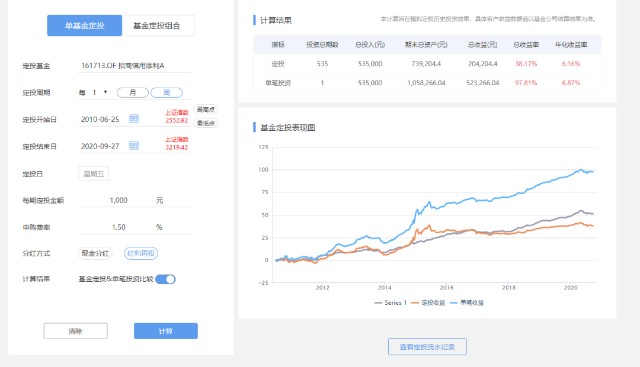Select the 1,058,266.04 cell in results
The height and width of the screenshot is (367, 640).
pos(426,83)
